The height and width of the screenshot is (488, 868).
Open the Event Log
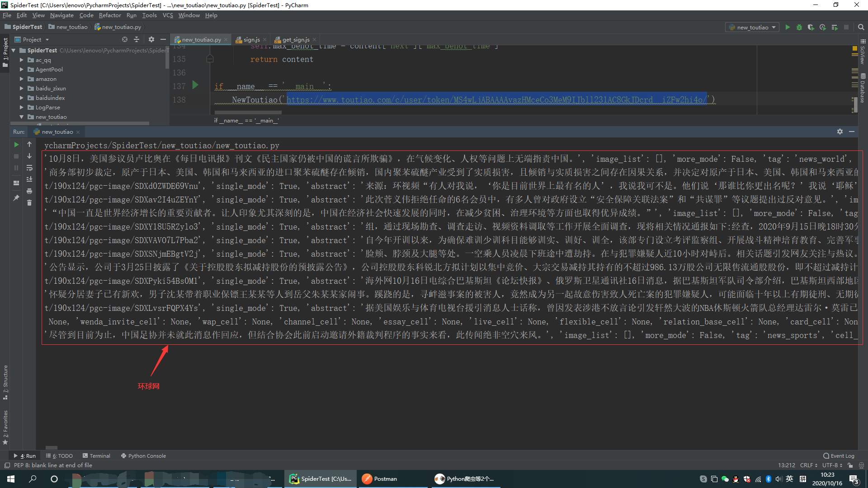point(839,456)
